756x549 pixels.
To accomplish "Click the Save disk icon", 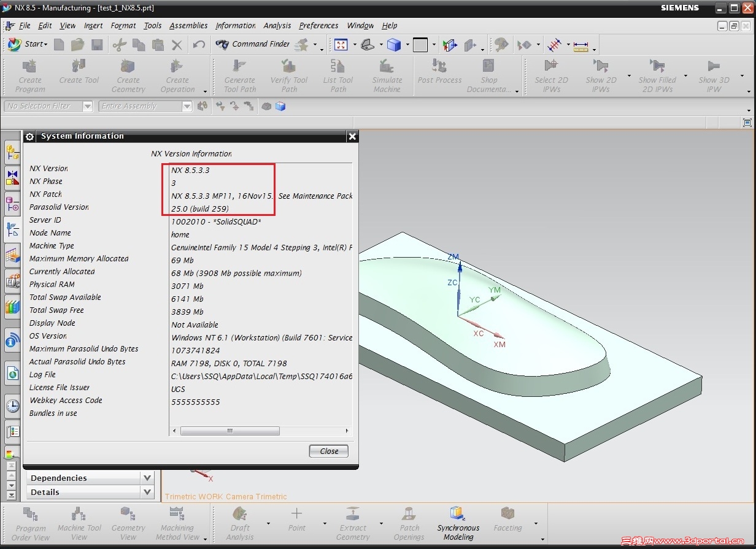I will [97, 44].
